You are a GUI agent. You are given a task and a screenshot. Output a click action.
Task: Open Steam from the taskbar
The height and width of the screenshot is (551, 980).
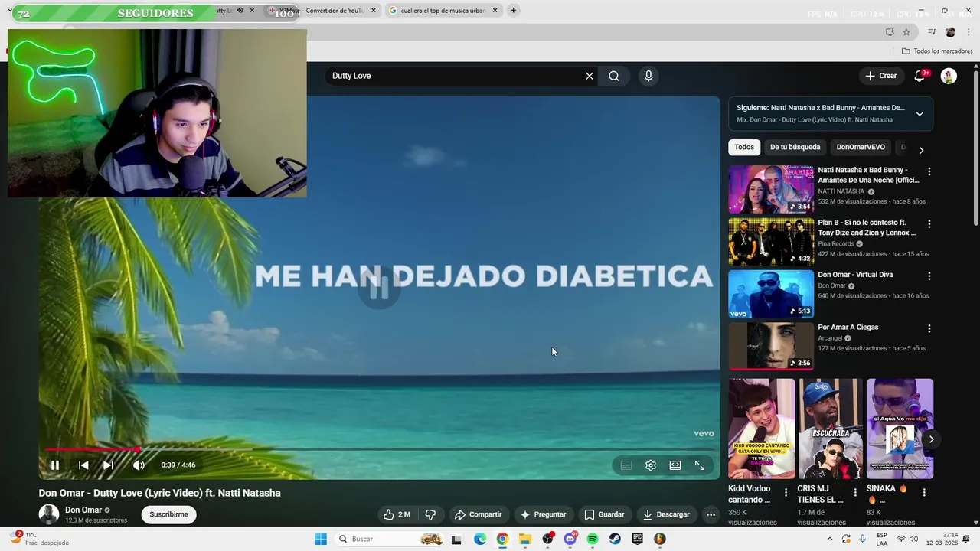coord(615,539)
